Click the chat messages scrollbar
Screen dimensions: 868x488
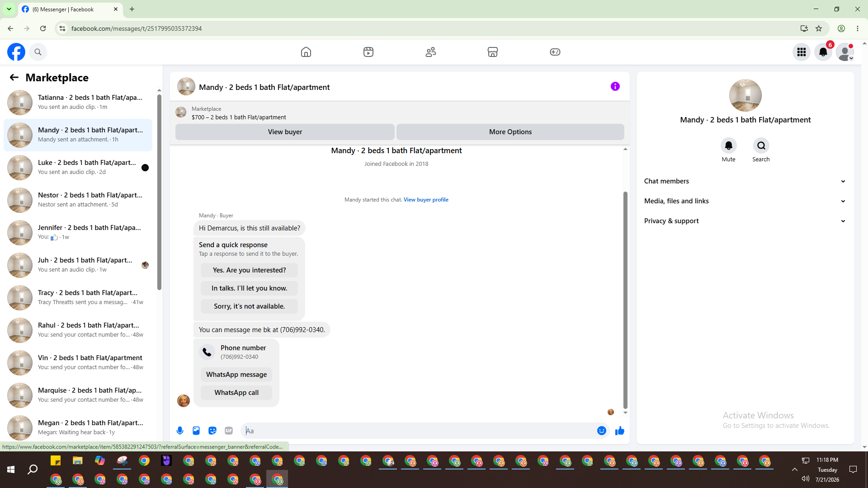pos(625,300)
